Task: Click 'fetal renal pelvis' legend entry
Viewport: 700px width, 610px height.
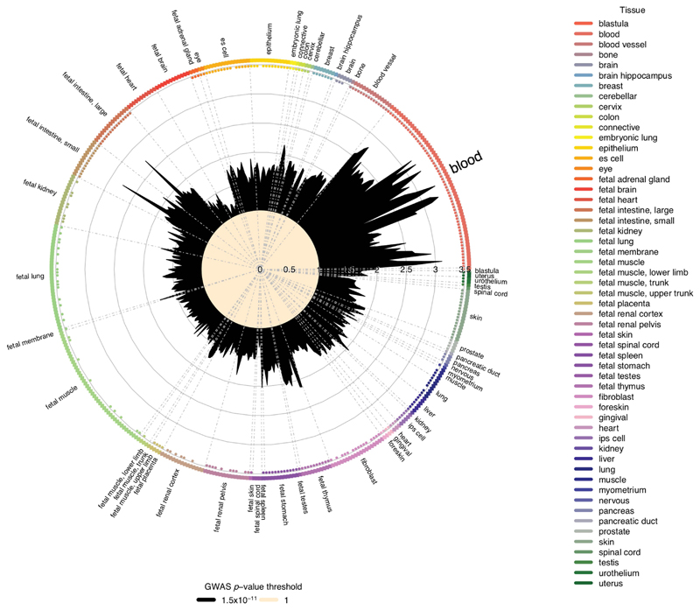Action: pos(629,325)
